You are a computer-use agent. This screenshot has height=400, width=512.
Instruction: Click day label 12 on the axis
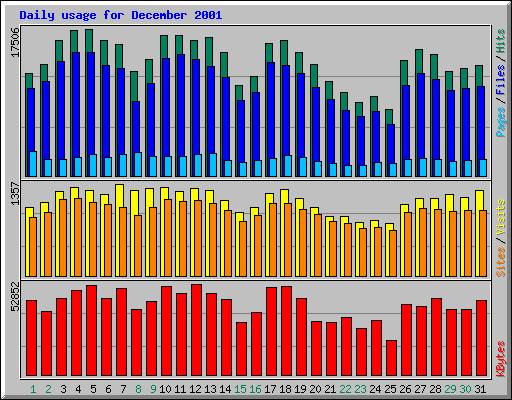tap(195, 389)
